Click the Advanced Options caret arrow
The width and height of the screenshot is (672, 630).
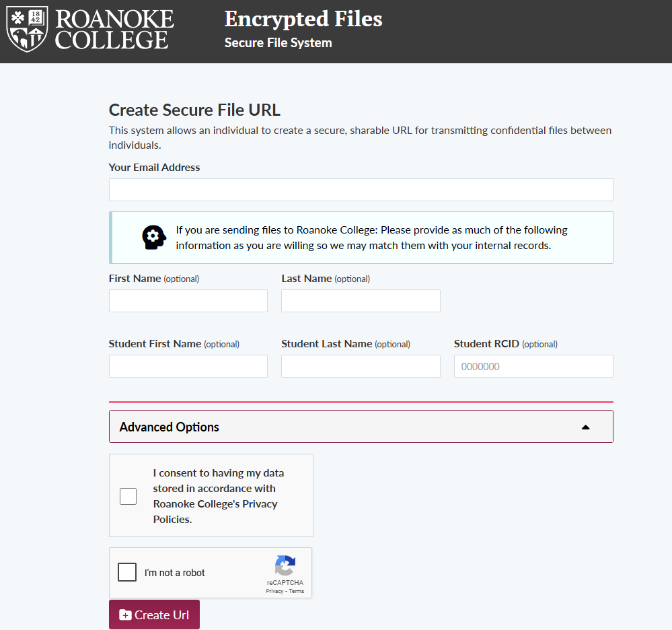585,427
